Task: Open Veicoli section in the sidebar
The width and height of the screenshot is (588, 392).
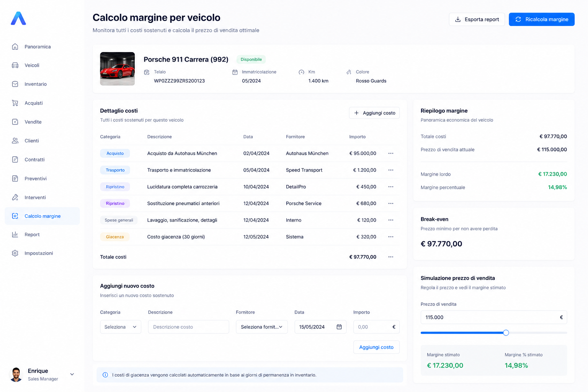Action: [x=42, y=65]
